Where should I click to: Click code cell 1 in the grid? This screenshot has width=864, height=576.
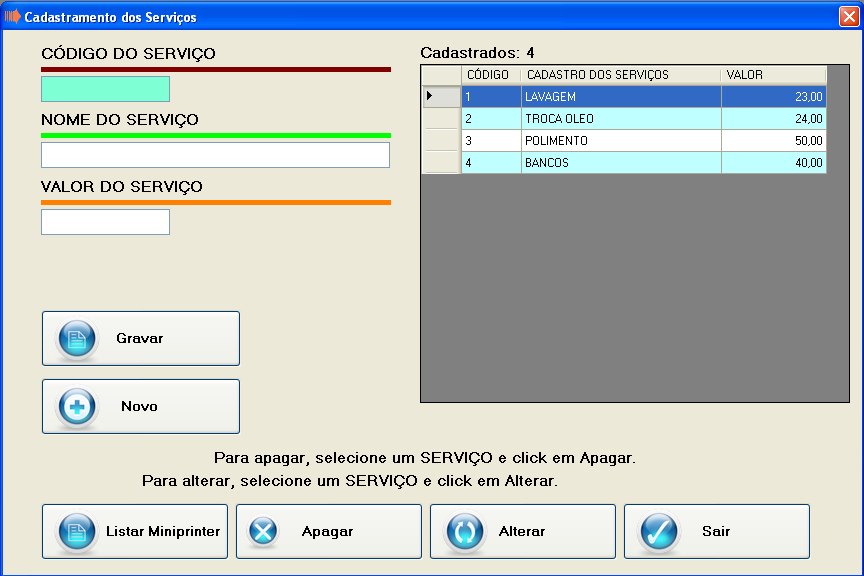(x=491, y=96)
